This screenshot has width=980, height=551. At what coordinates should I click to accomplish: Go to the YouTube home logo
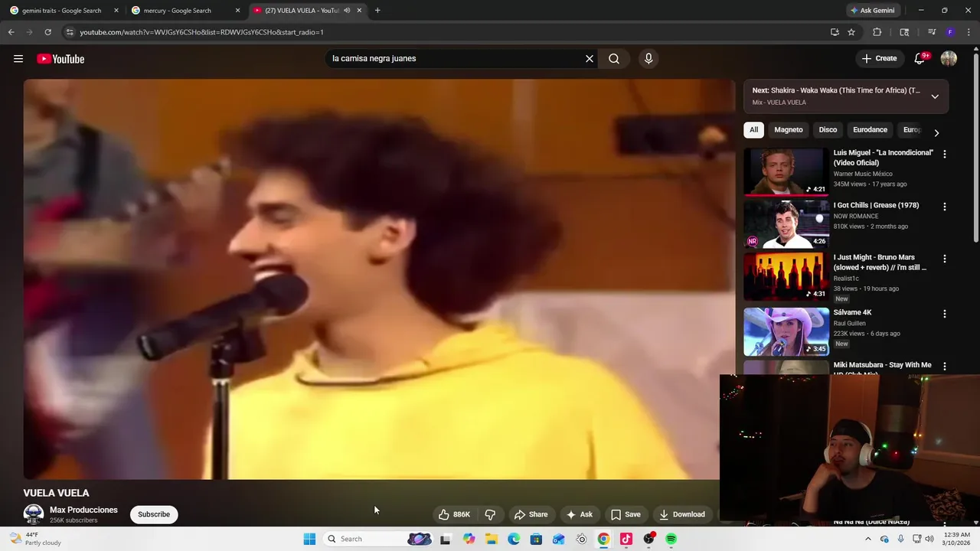60,59
